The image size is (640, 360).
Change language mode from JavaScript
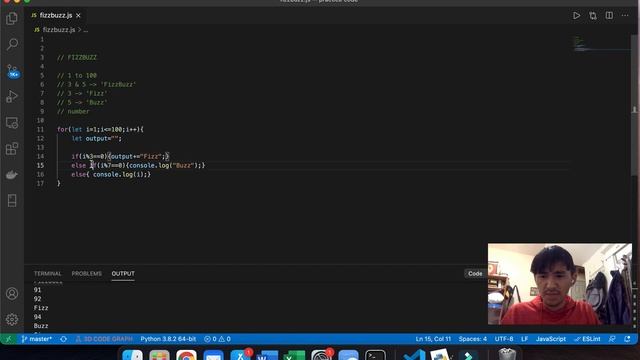[551, 339]
